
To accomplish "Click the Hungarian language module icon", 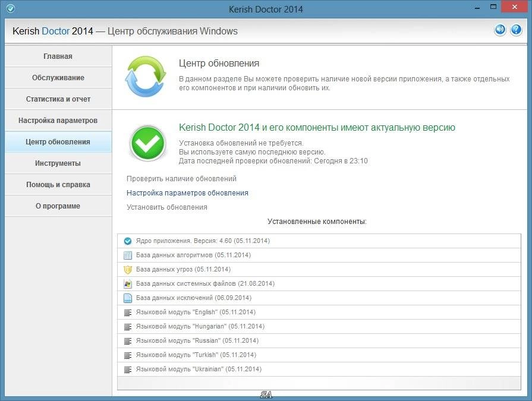I will (x=128, y=327).
